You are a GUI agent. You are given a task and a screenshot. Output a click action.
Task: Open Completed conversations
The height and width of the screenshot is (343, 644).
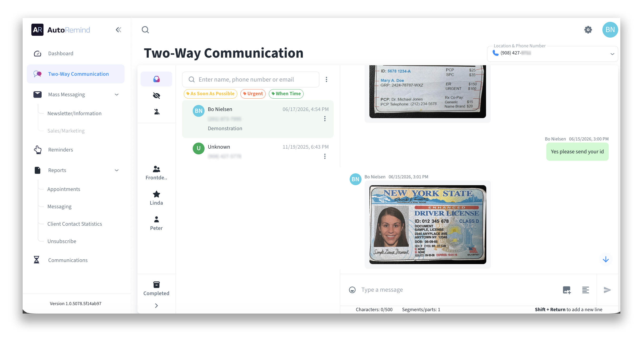156,289
